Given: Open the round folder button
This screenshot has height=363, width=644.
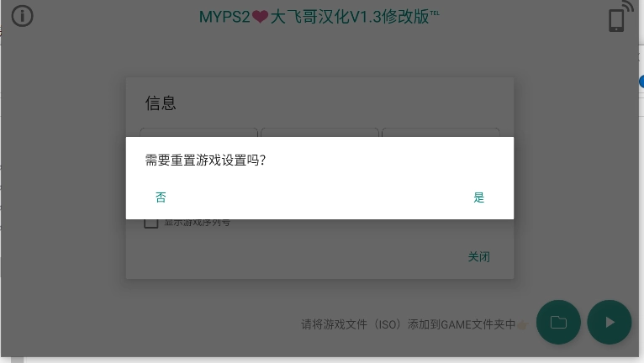Looking at the screenshot, I should click(x=558, y=323).
